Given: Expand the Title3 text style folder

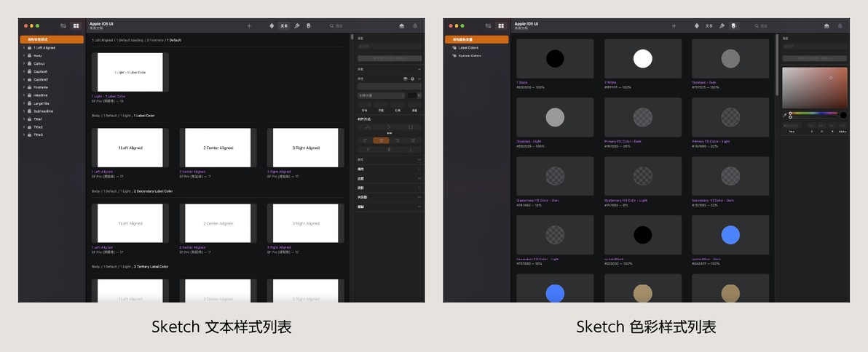Looking at the screenshot, I should click(24, 135).
